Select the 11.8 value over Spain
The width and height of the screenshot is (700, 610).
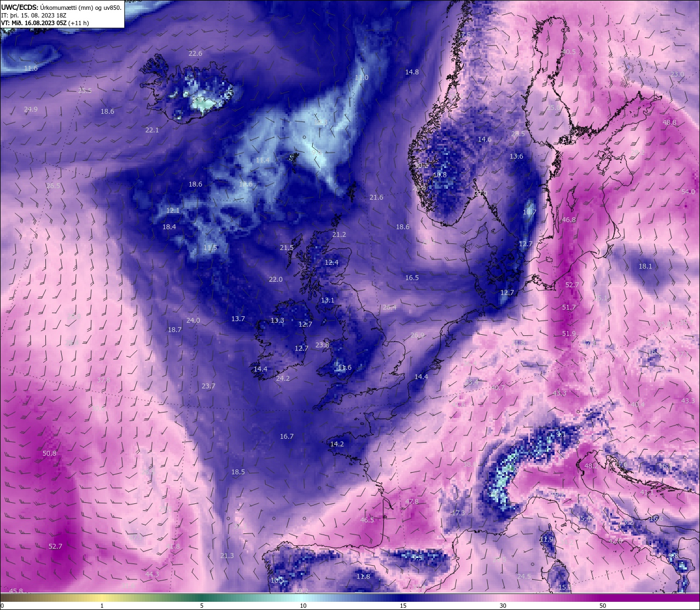coord(363,577)
